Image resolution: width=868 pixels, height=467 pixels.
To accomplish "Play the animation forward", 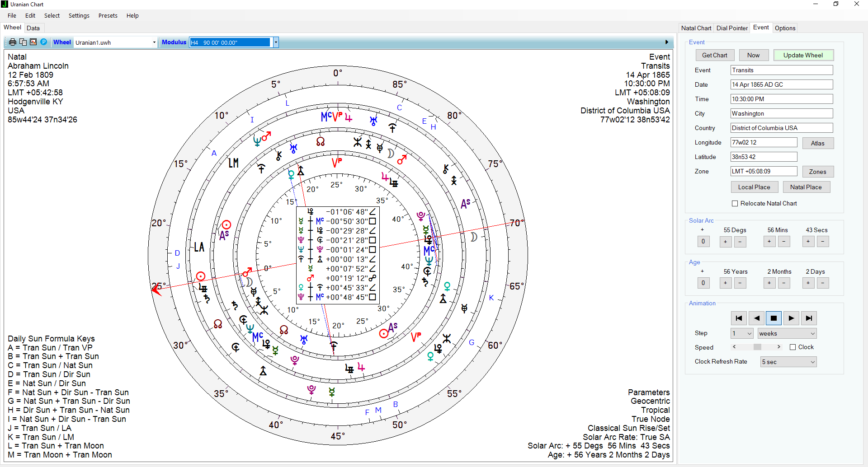I will 791,318.
